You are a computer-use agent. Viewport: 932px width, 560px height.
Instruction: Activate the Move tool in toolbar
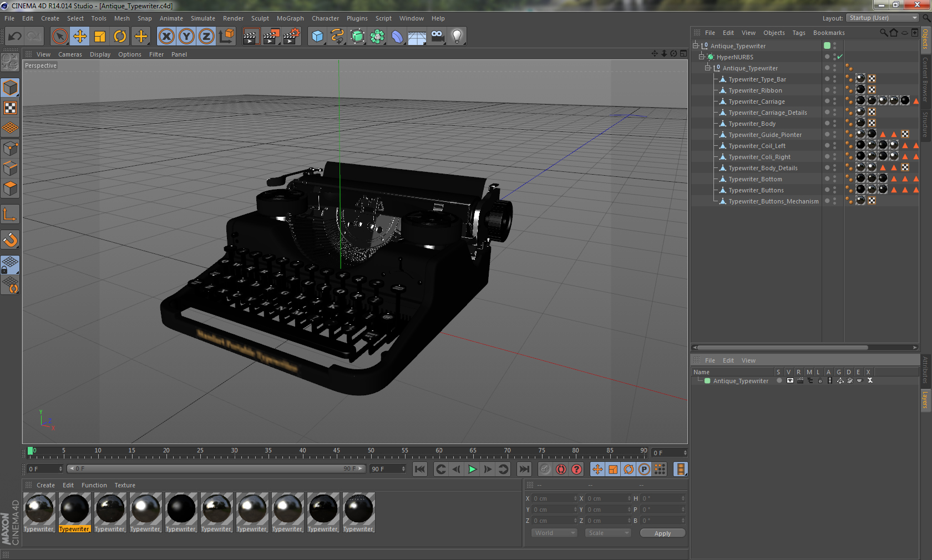[80, 37]
